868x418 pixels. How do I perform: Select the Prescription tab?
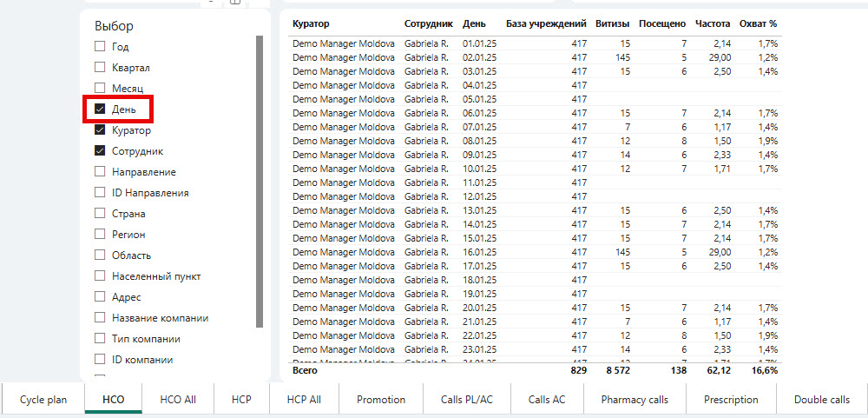coord(731,400)
